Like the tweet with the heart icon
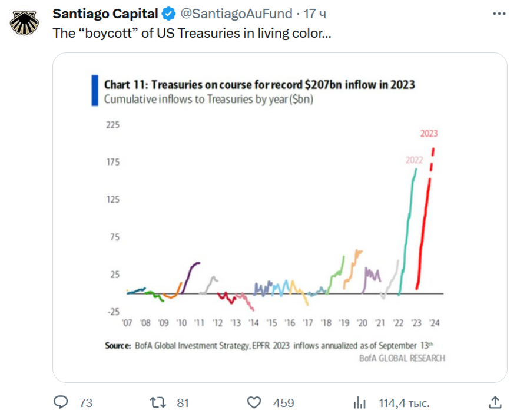 coord(254,402)
